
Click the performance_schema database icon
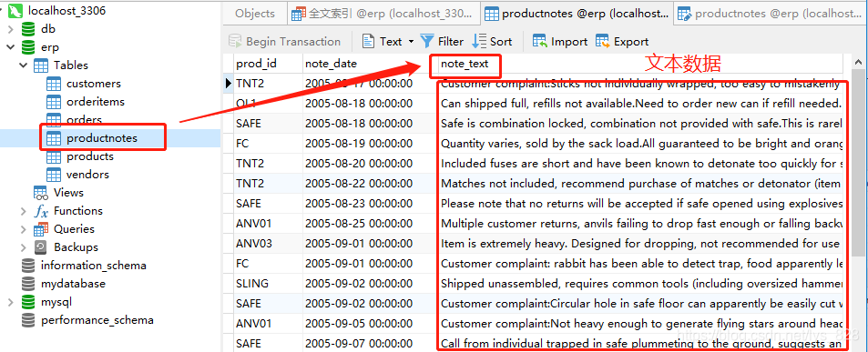point(29,320)
